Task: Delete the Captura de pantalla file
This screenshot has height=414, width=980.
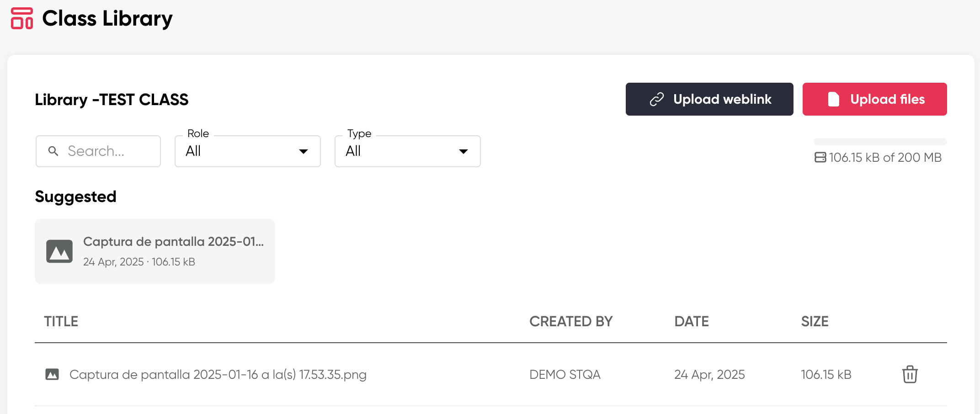Action: coord(910,374)
